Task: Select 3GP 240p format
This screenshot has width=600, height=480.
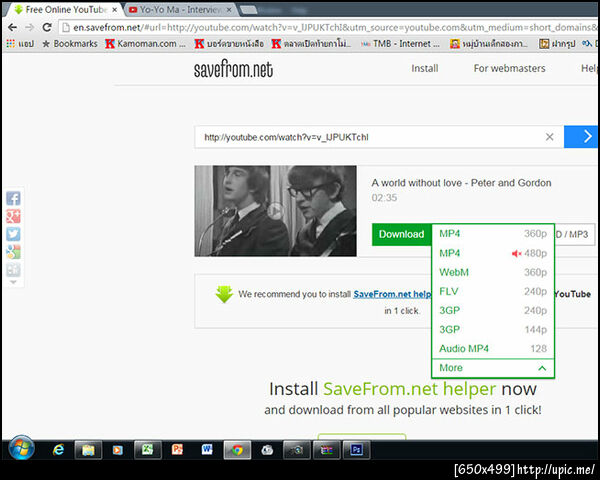Action: [x=493, y=310]
